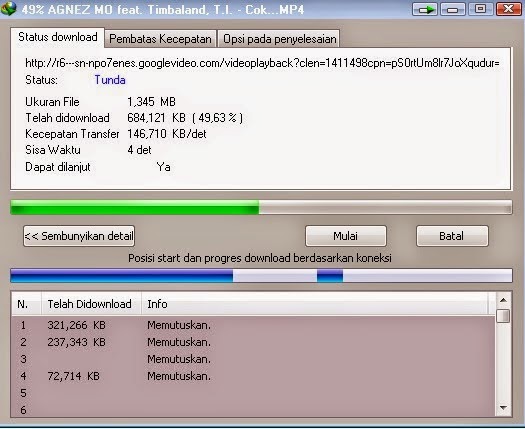Open the Opsi pada penyelesaian tab
The image size is (525, 429).
click(279, 39)
